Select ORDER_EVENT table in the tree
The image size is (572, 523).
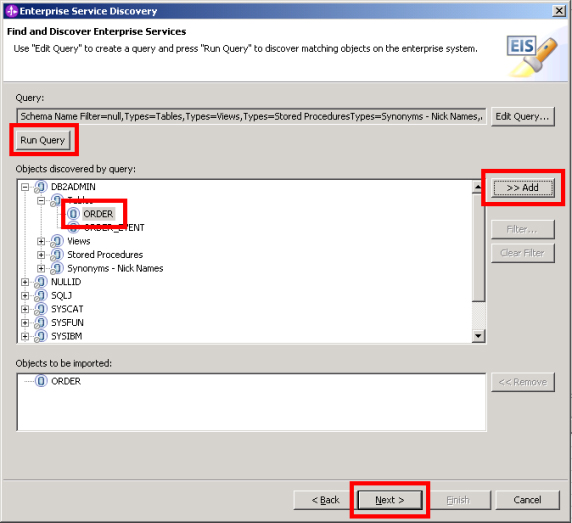[114, 228]
